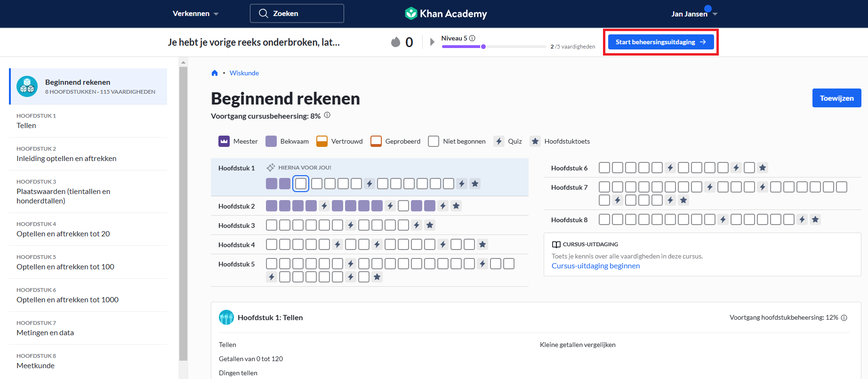Click the first empty skill box in Hoofdstuk 3
The width and height of the screenshot is (868, 379).
click(272, 225)
